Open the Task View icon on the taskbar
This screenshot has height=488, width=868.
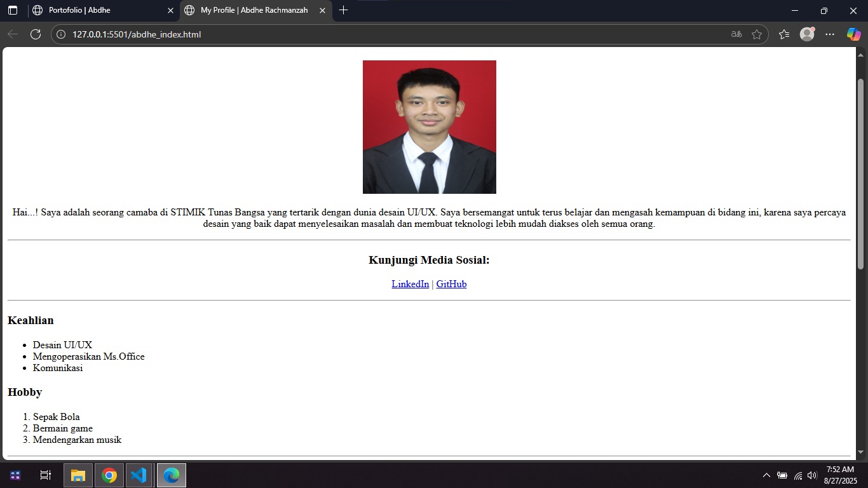click(44, 475)
